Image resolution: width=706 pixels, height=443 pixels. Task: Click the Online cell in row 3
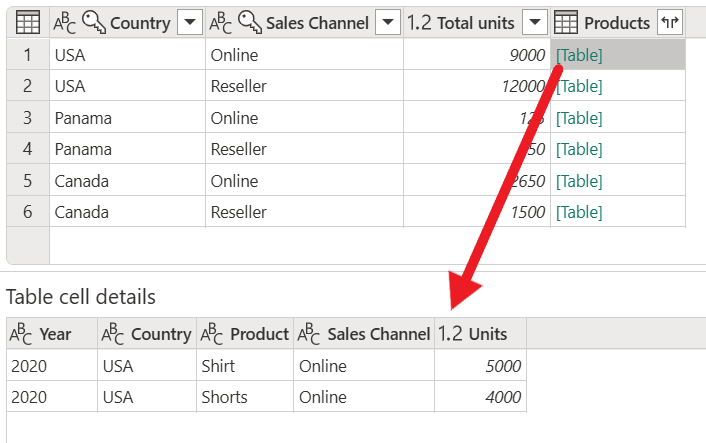coord(304,118)
